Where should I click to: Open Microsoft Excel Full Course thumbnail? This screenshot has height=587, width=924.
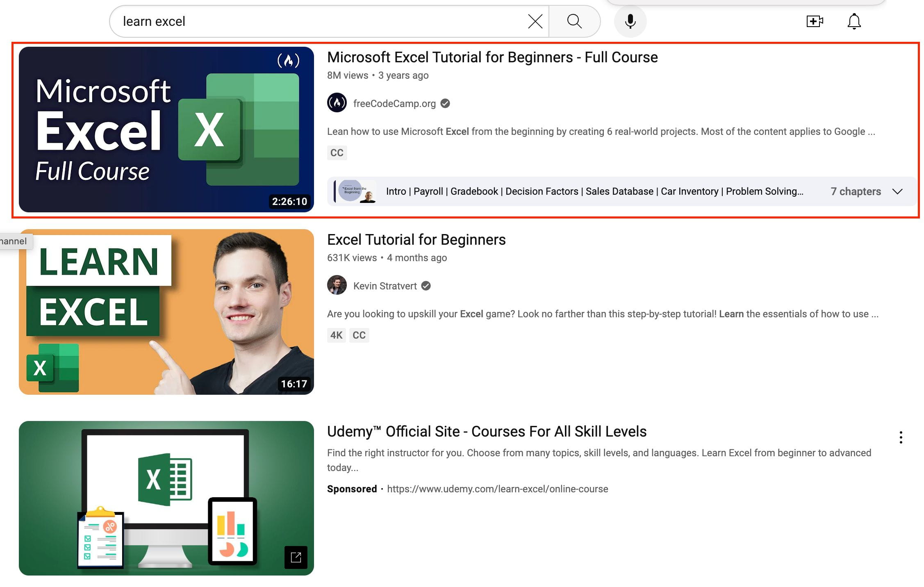coord(166,130)
